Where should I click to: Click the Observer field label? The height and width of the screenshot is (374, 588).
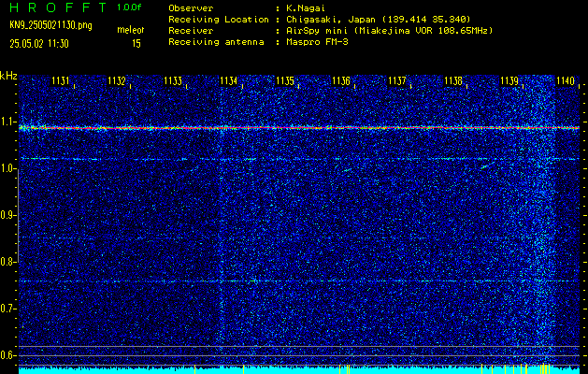click(191, 7)
